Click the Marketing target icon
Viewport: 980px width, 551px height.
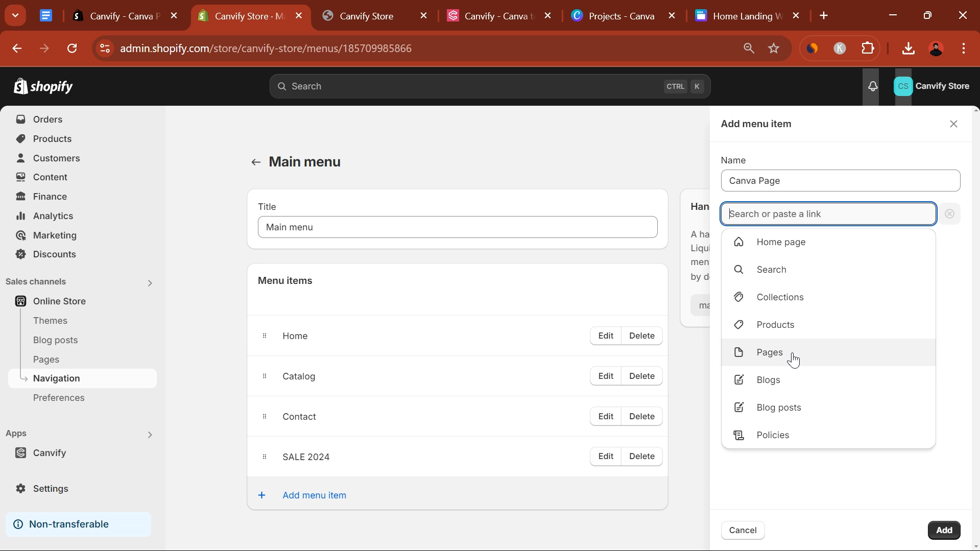tap(20, 235)
